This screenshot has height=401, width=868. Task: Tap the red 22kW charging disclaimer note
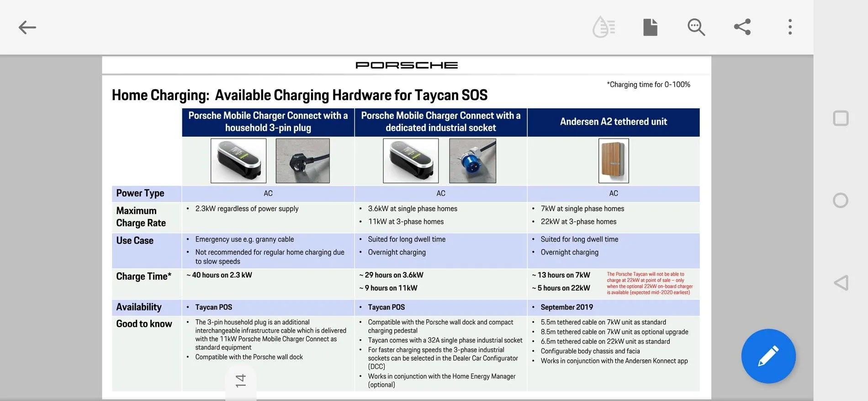coord(650,283)
